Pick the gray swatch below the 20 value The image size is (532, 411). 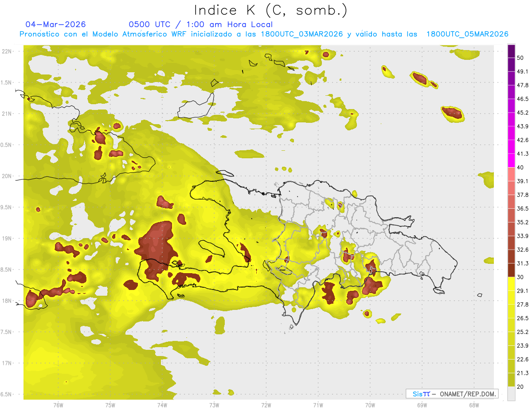511,394
